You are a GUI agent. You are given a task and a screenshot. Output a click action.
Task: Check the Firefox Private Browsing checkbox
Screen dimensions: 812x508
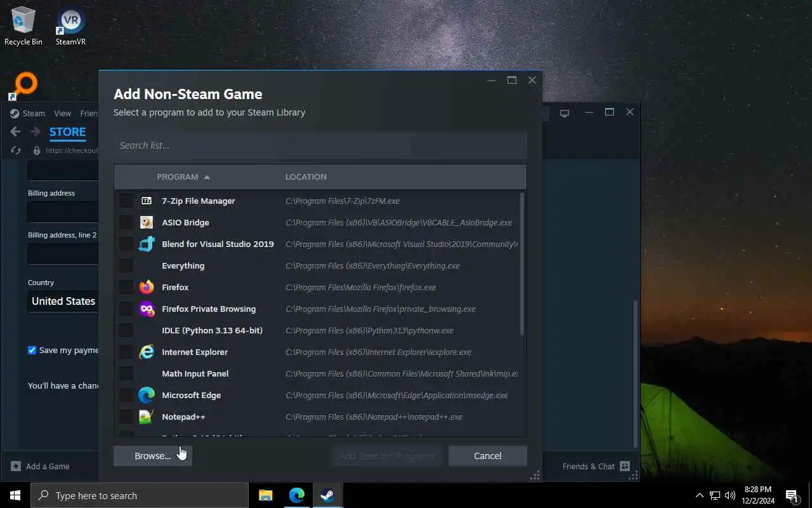click(x=126, y=309)
